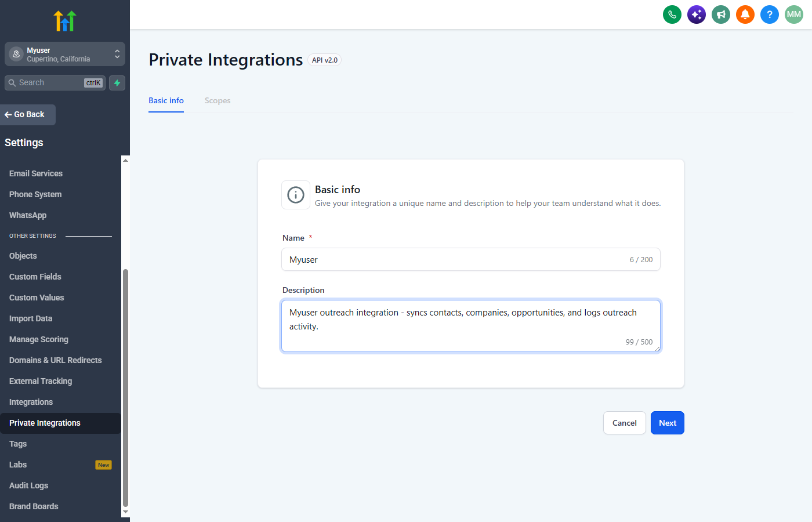Click the green lightning quick actions icon
The height and width of the screenshot is (522, 812).
click(117, 83)
